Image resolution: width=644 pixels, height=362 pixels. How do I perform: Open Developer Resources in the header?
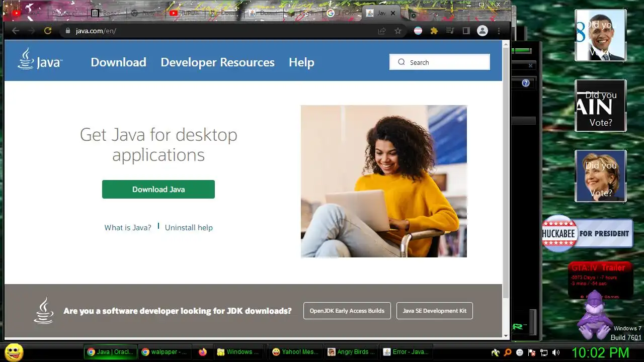(x=217, y=62)
